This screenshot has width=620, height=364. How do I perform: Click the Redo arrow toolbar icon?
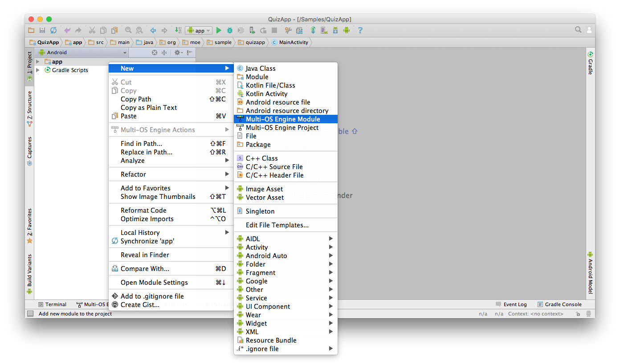[x=78, y=30]
